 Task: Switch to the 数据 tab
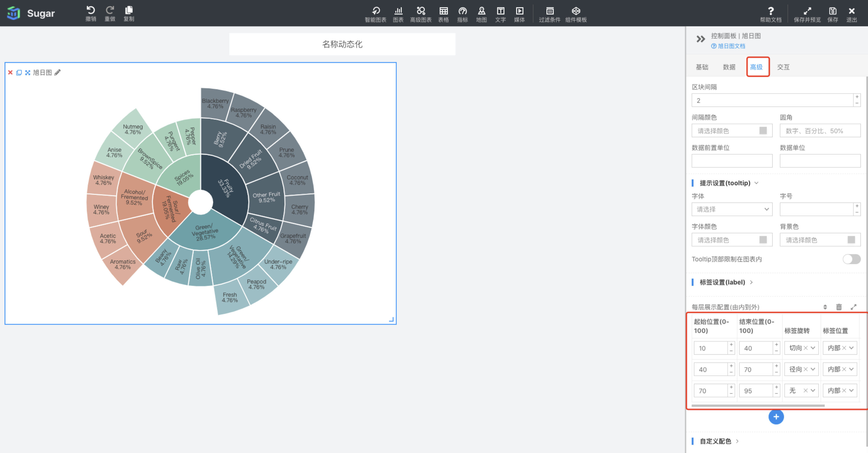coord(729,67)
